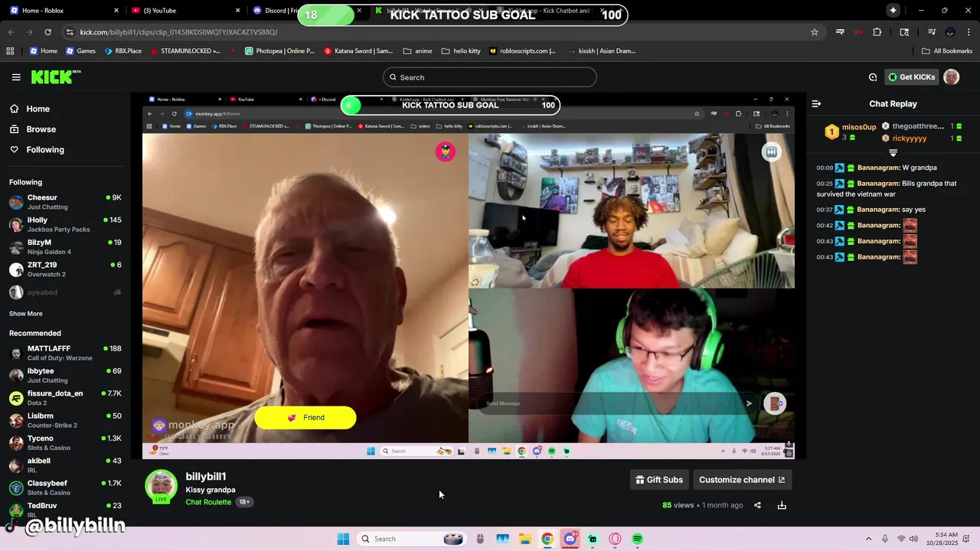Open the anime bookmarks folder
This screenshot has width=980, height=551.
click(417, 51)
